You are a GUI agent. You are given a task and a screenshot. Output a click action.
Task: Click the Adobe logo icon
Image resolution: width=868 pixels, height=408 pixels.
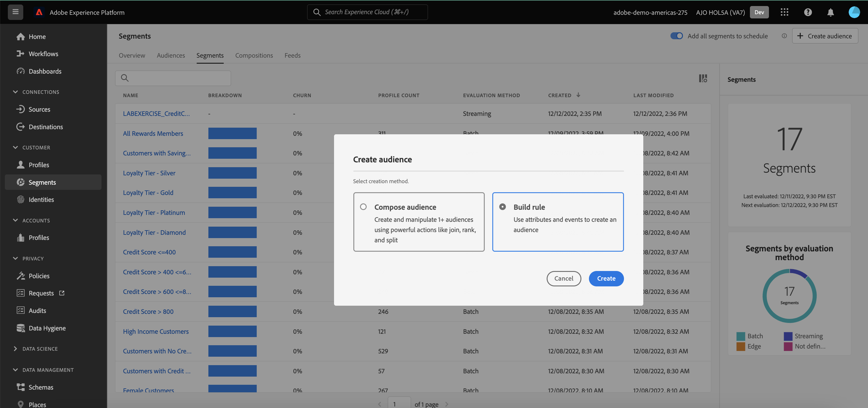click(x=39, y=12)
